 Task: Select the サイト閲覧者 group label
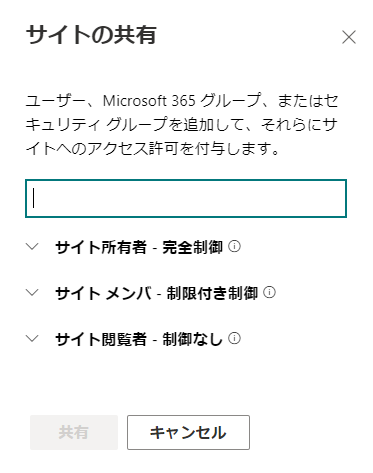pyautogui.click(x=101, y=339)
